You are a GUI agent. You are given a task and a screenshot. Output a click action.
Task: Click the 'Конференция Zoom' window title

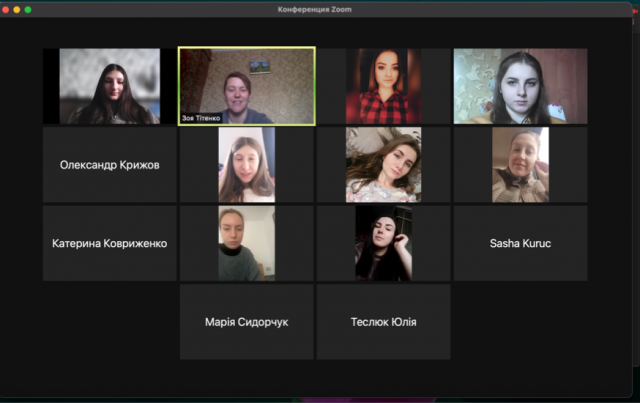click(315, 9)
